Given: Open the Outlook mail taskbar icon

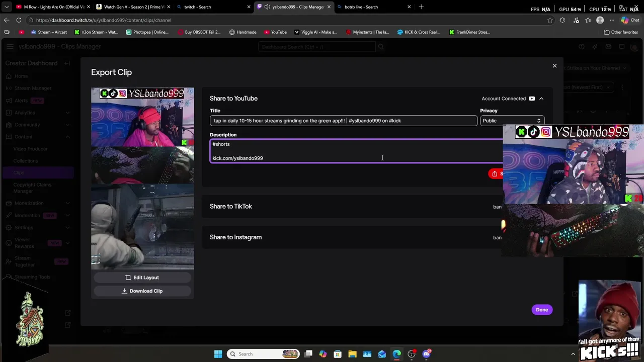Looking at the screenshot, I should 382,354.
